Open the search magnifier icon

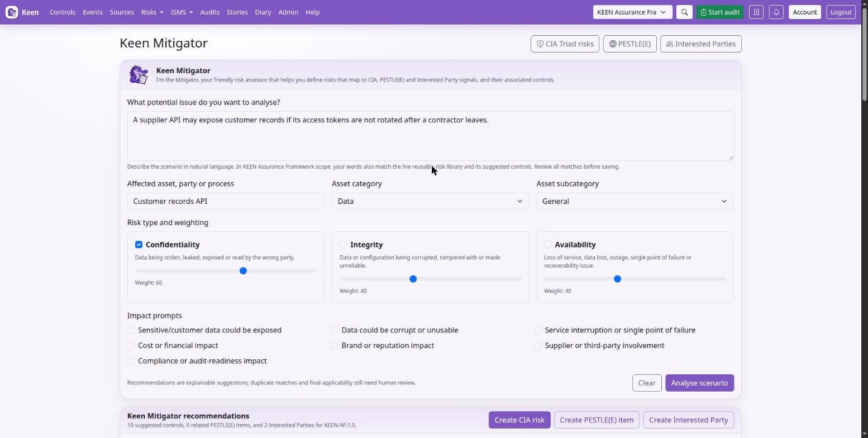point(684,12)
